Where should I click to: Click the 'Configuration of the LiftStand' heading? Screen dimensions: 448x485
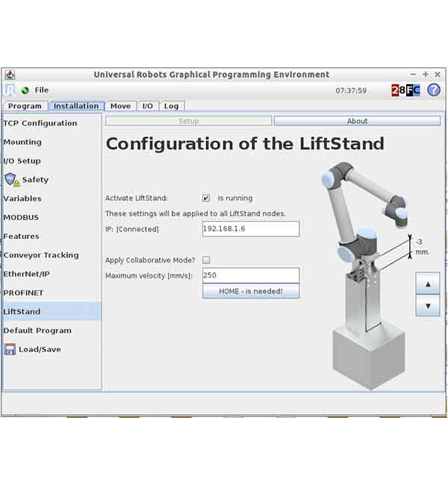(x=245, y=144)
